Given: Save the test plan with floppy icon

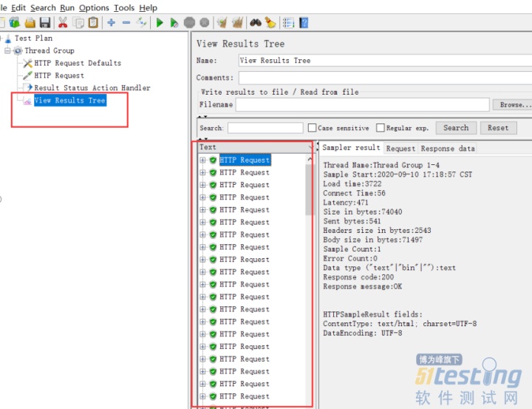Looking at the screenshot, I should pyautogui.click(x=45, y=23).
